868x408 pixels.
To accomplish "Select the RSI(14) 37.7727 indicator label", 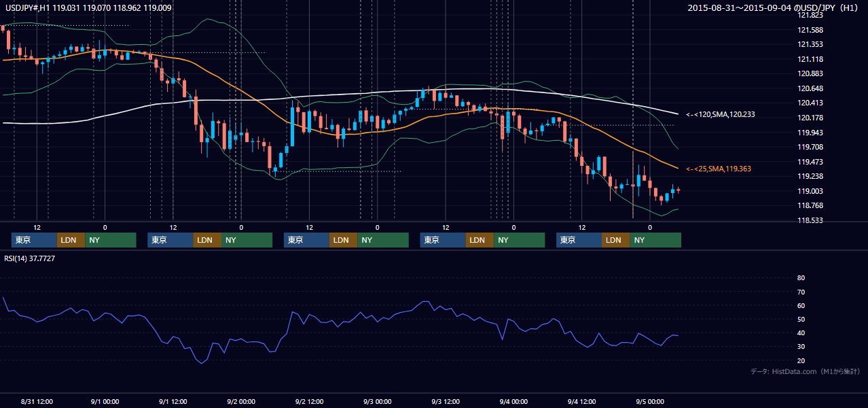I will click(x=30, y=258).
